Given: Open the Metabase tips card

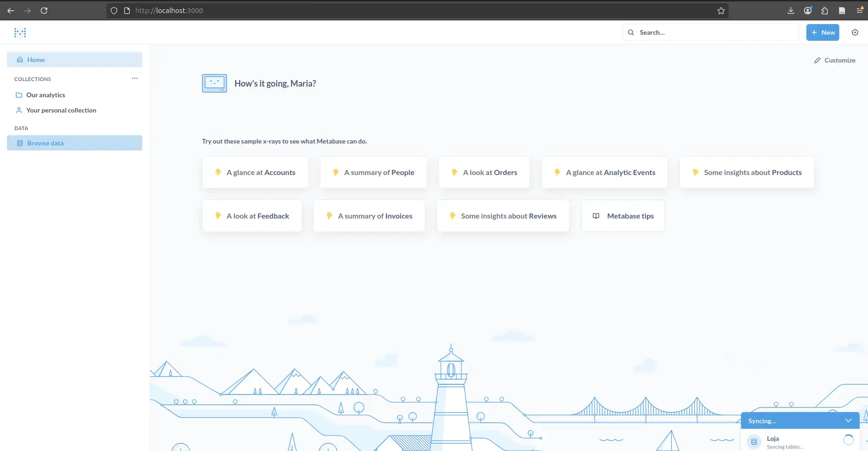Looking at the screenshot, I should [623, 216].
